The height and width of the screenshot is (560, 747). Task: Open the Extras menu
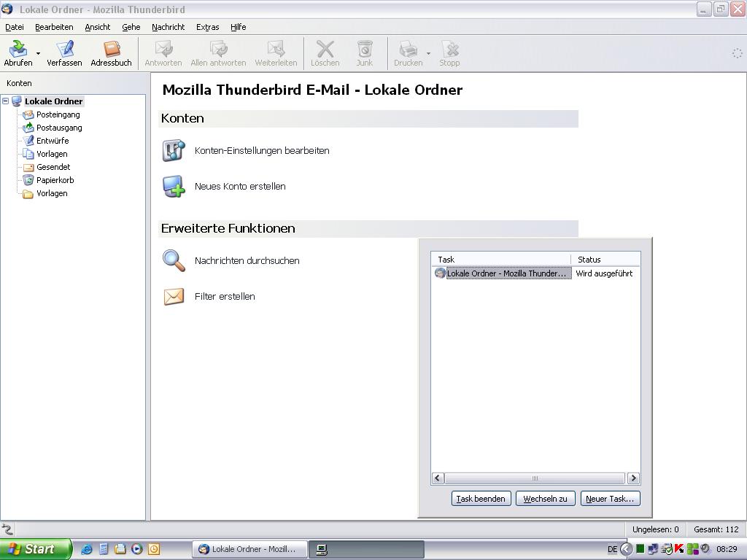(x=208, y=27)
